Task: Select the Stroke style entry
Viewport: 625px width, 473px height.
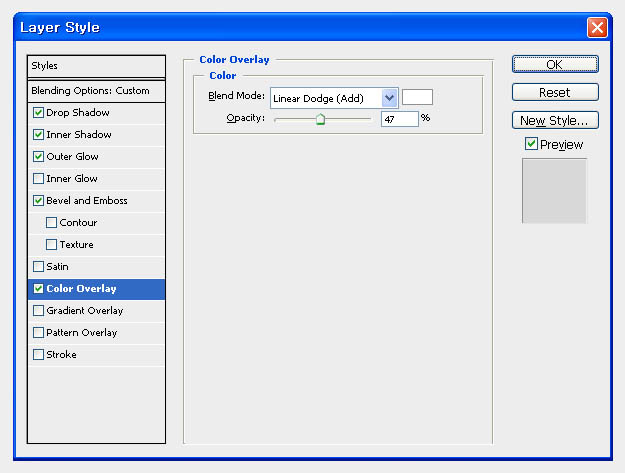Action: pyautogui.click(x=96, y=355)
